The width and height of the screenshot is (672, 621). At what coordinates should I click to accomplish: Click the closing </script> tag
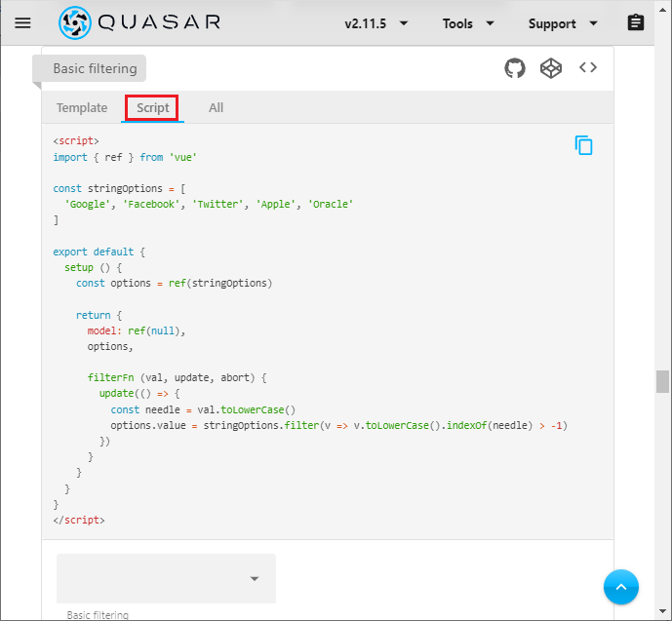point(79,520)
